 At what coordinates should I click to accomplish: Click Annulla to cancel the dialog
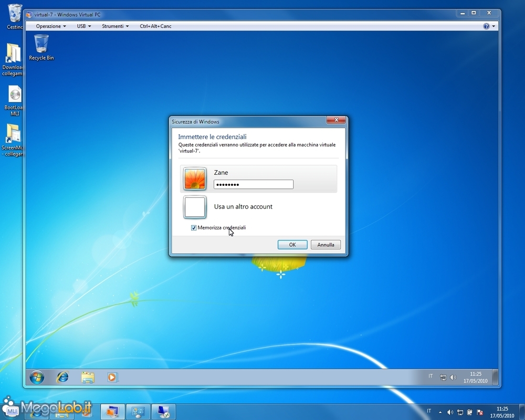325,245
